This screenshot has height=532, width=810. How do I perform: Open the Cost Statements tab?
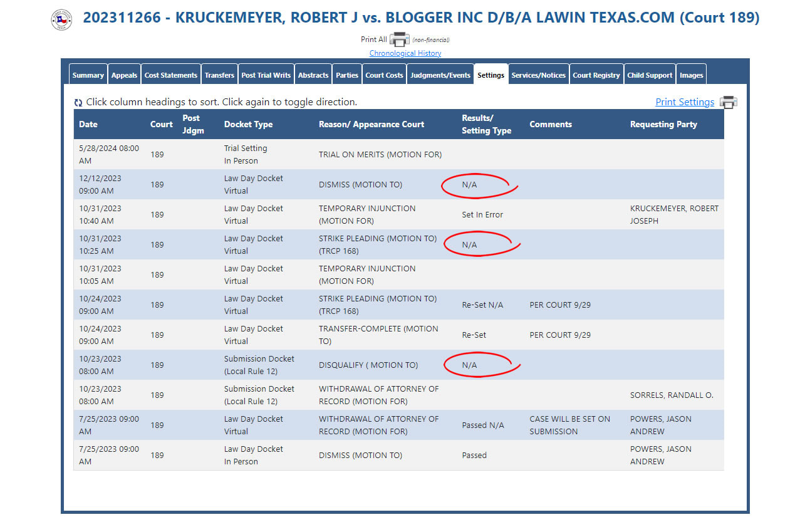[x=171, y=75]
